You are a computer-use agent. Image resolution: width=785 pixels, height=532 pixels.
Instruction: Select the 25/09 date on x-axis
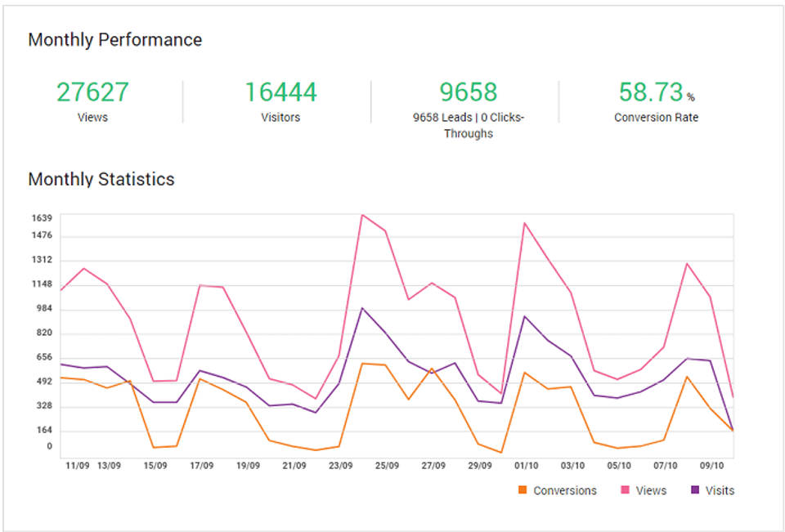point(387,466)
